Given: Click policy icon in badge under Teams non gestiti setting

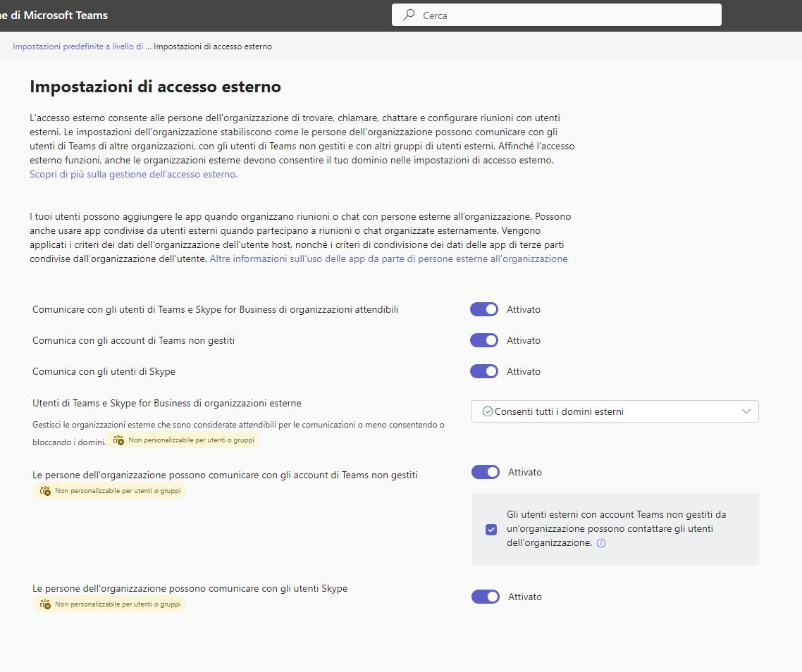Looking at the screenshot, I should click(x=45, y=491).
